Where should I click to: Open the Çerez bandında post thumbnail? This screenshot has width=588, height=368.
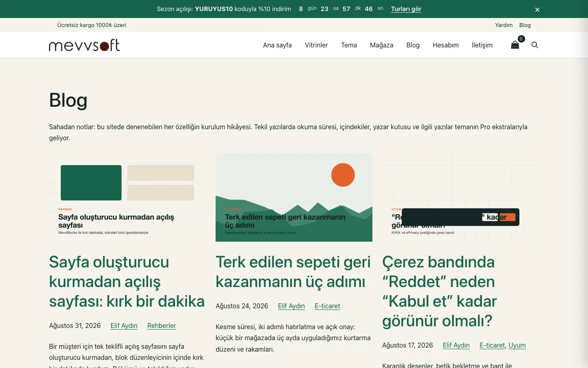(x=461, y=197)
